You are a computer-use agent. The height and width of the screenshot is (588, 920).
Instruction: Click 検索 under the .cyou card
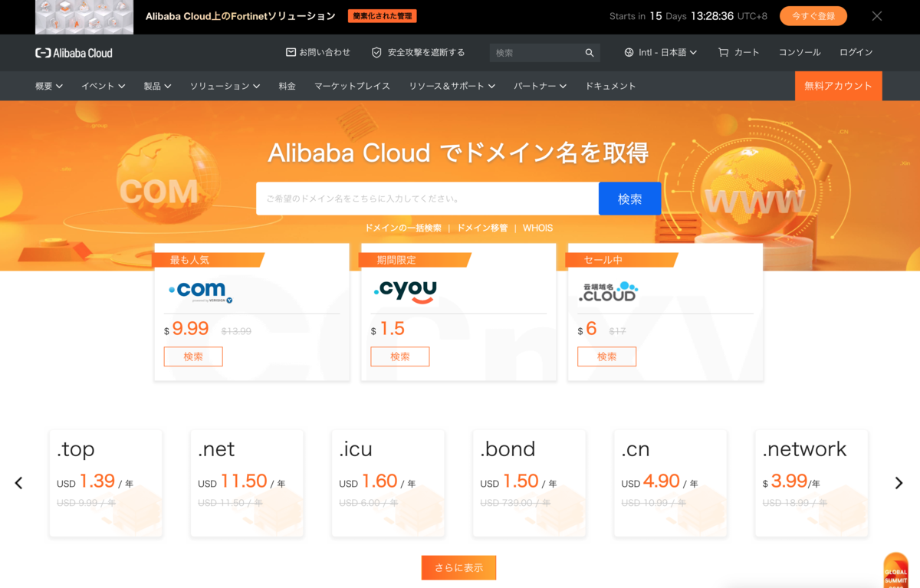(400, 356)
